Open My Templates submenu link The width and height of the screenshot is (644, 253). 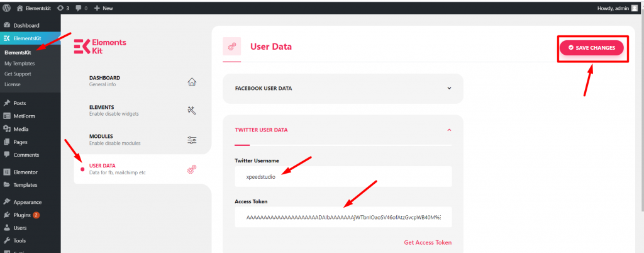pos(19,63)
